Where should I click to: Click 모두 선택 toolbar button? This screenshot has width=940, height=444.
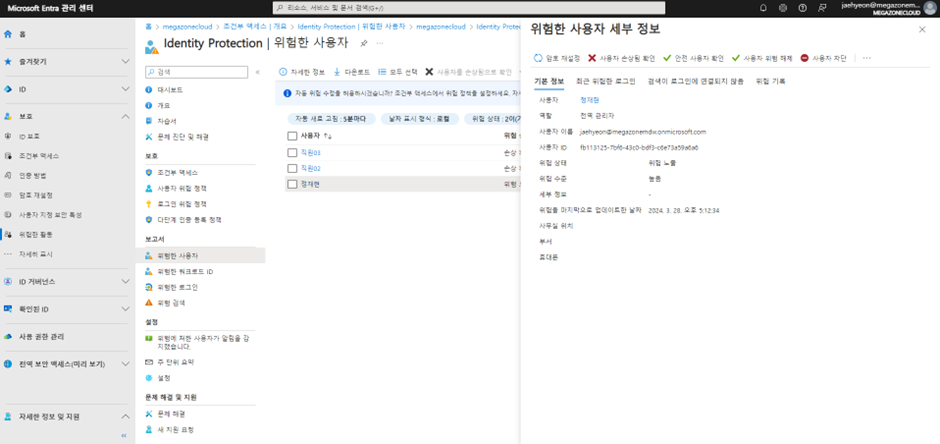(x=398, y=72)
